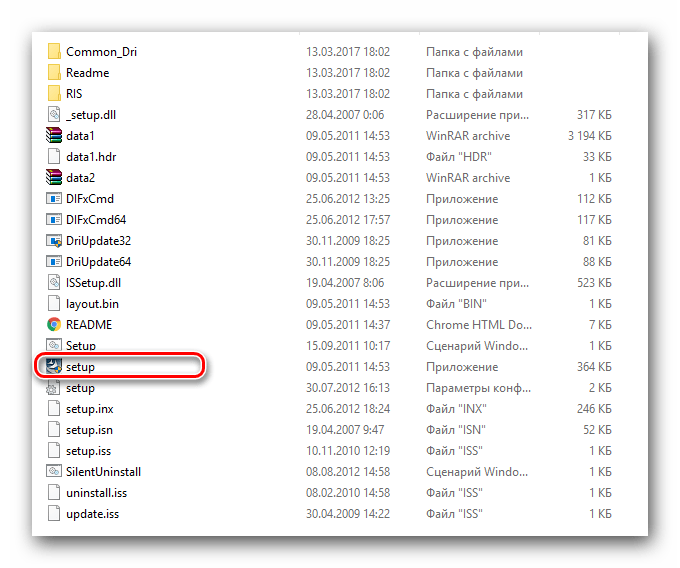
Task: Click the data1 WinRAR archive icon
Action: tap(54, 136)
